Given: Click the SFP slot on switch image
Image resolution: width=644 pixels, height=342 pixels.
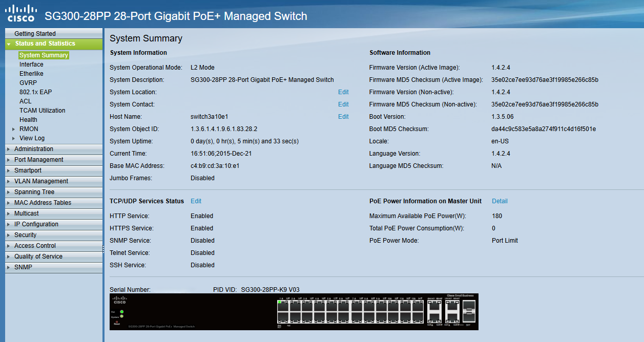Looking at the screenshot, I should point(468,311).
